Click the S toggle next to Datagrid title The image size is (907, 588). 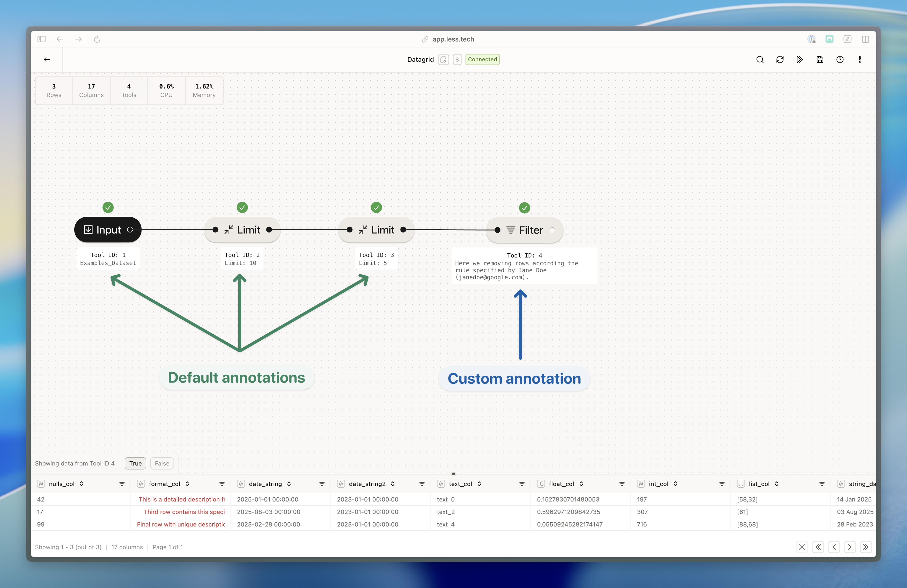pos(457,59)
